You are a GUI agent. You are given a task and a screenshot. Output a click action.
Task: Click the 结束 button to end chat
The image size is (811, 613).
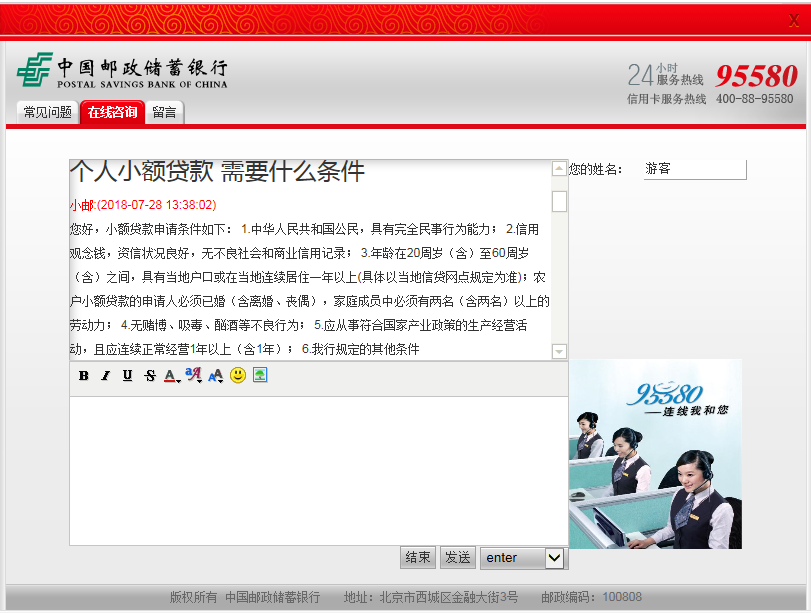[x=418, y=558]
